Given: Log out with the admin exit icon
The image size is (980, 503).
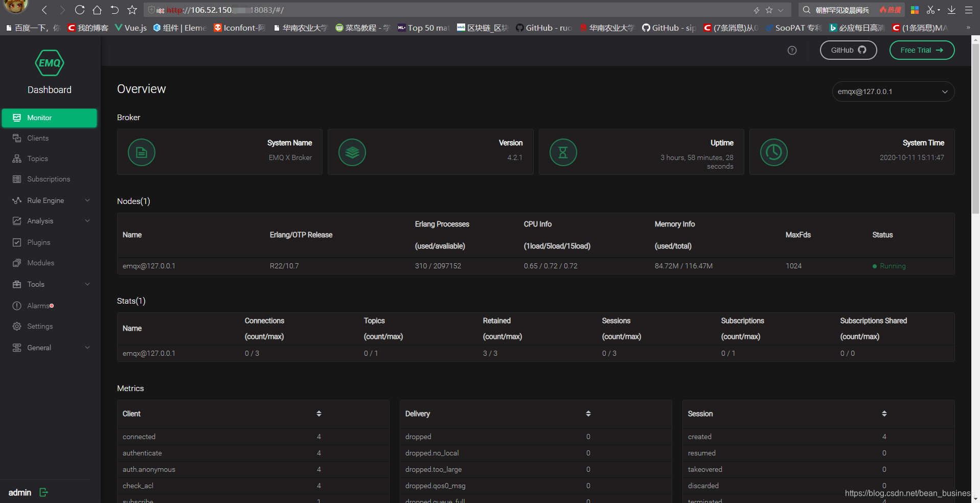Looking at the screenshot, I should pos(44,492).
